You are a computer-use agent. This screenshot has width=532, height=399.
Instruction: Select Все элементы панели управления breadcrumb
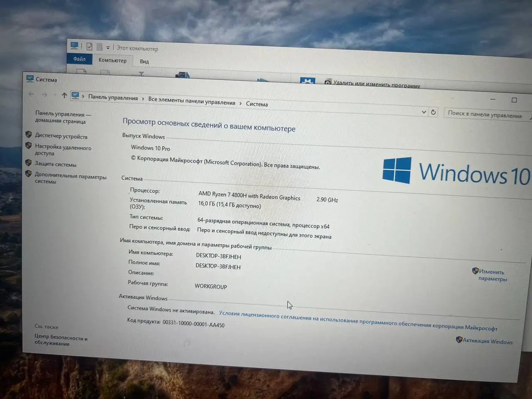[192, 101]
